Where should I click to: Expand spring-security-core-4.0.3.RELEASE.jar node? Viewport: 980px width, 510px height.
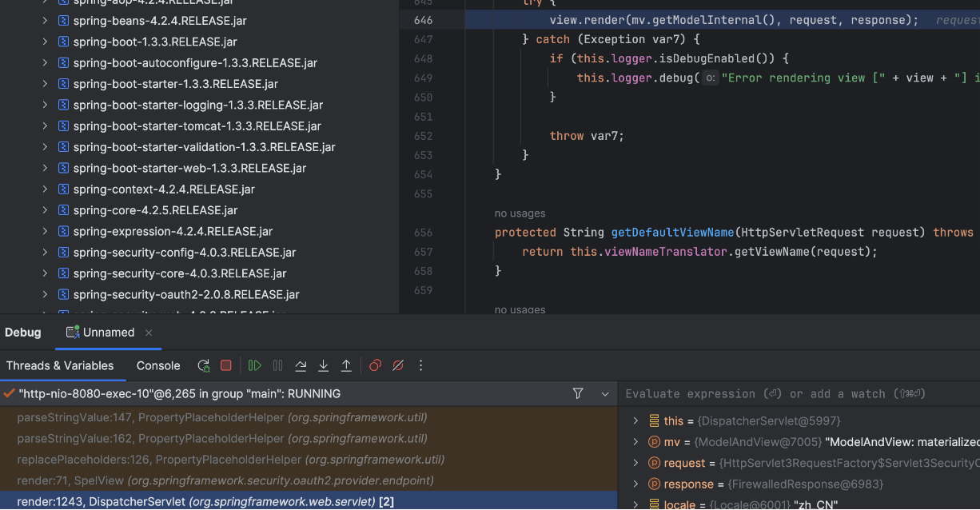click(x=45, y=273)
